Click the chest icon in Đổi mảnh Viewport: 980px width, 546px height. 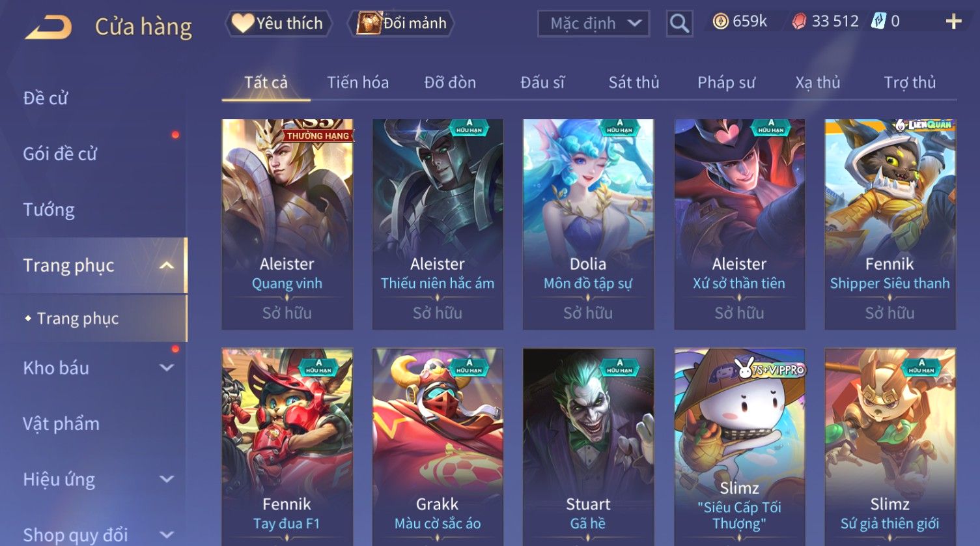pos(369,23)
